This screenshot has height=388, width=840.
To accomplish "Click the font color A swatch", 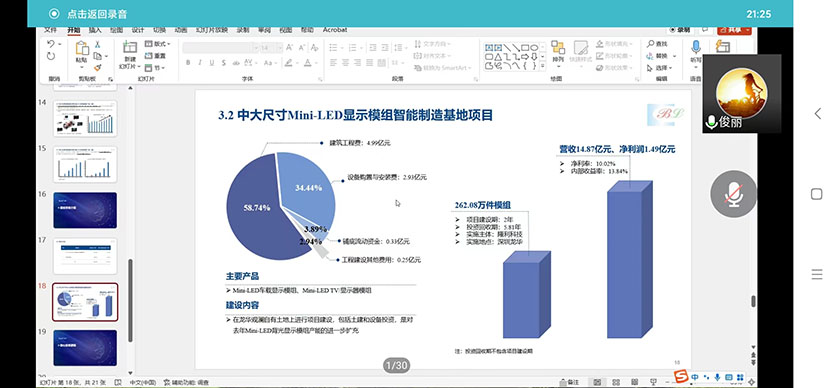I will pos(308,63).
